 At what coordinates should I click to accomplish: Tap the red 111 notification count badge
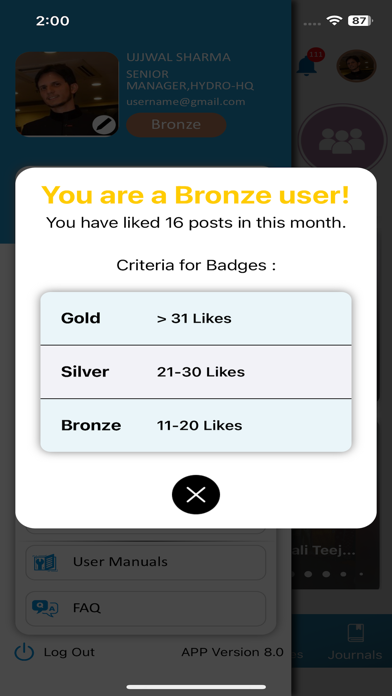(x=316, y=55)
